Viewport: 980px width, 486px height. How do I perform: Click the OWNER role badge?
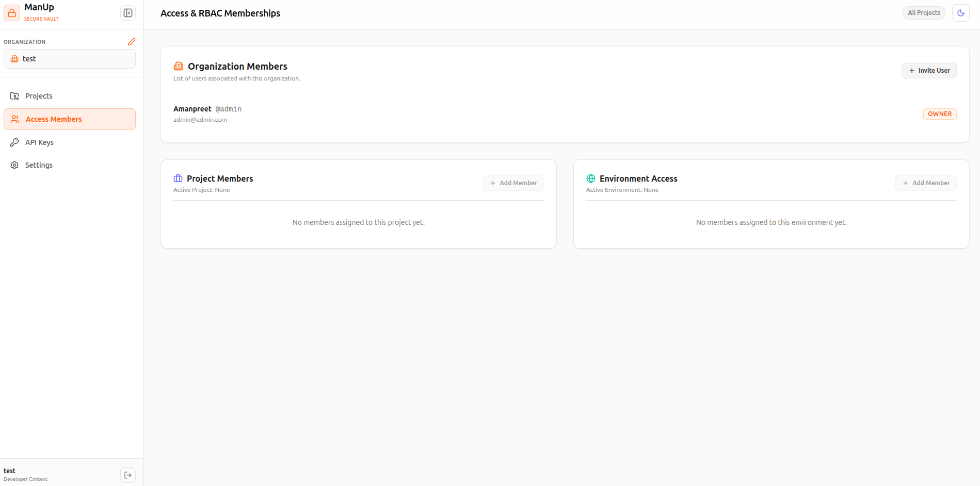940,114
